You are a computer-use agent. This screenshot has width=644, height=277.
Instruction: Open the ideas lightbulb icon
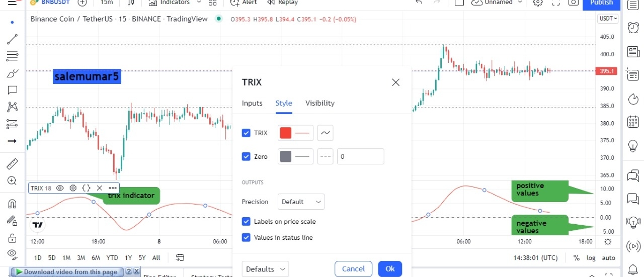[x=633, y=146]
